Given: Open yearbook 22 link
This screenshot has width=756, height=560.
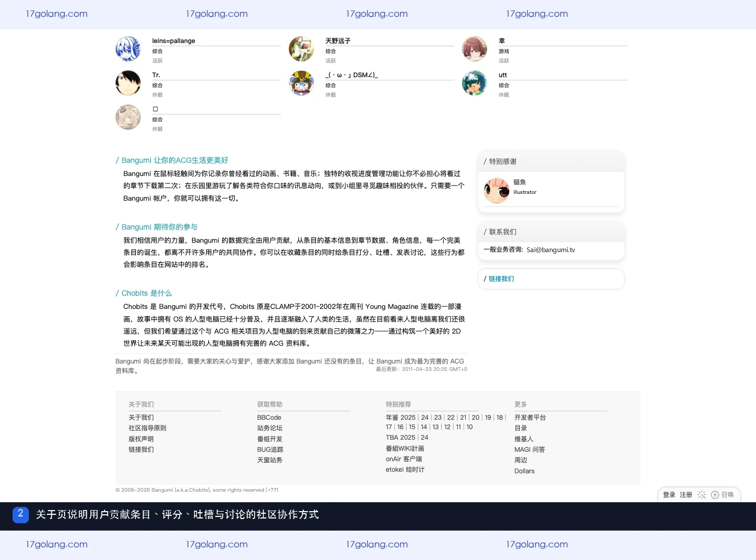Looking at the screenshot, I should [451, 418].
